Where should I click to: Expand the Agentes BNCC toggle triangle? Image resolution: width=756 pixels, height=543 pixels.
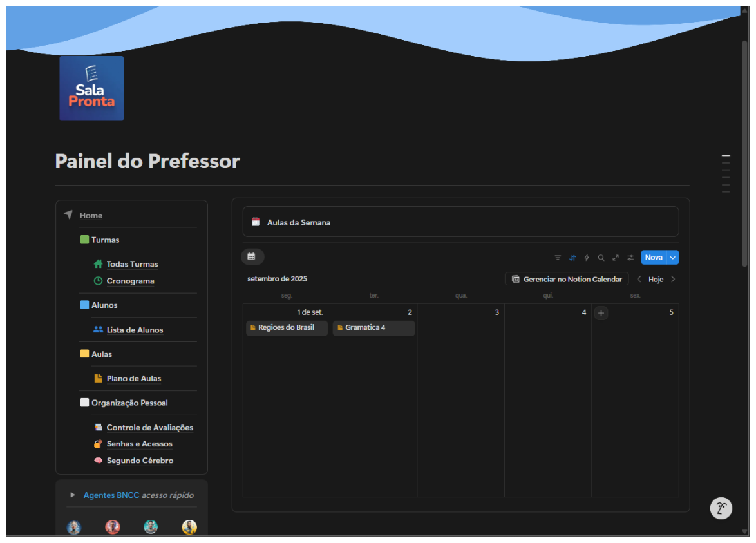[73, 495]
